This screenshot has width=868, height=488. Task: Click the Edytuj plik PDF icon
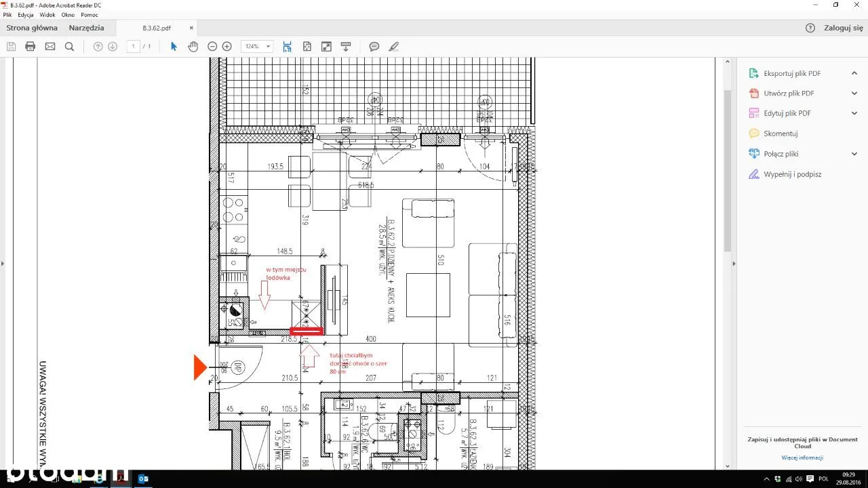(x=753, y=113)
